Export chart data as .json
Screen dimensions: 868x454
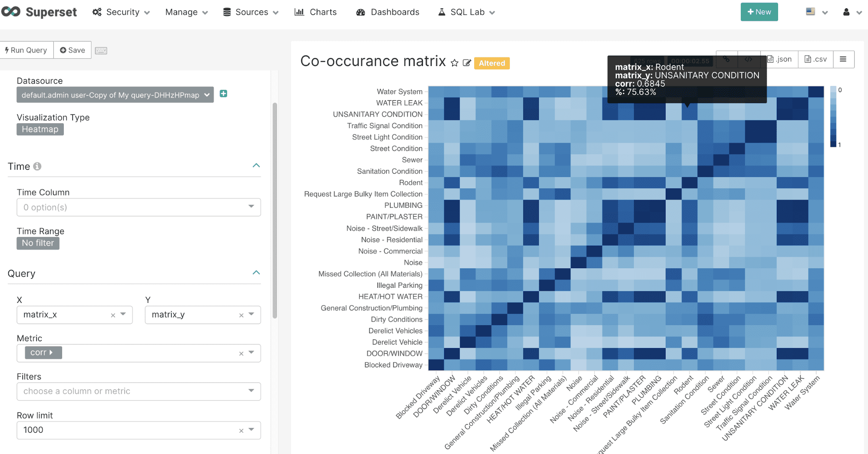(x=779, y=59)
